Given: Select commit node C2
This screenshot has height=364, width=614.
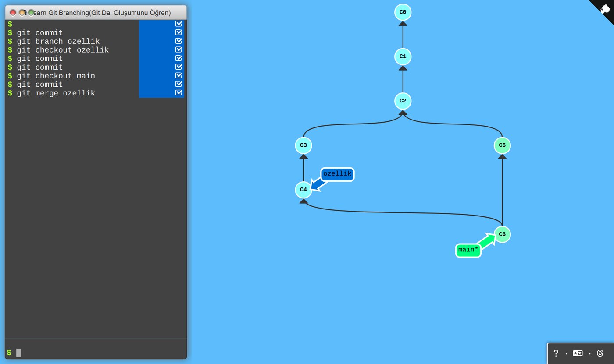Looking at the screenshot, I should 403,101.
